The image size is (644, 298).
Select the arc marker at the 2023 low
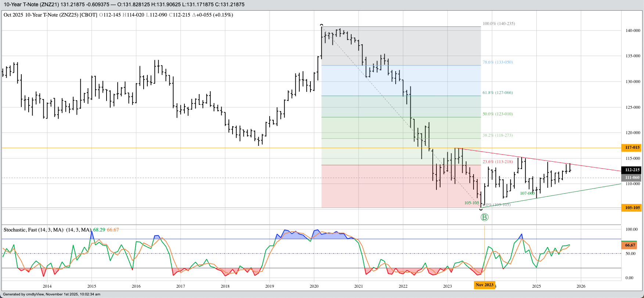point(481,209)
